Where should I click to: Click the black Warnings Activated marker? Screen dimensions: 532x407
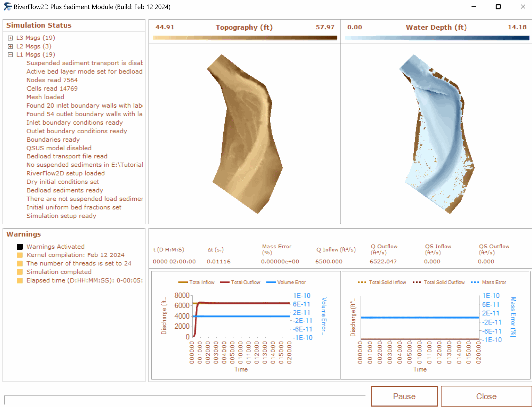click(x=20, y=247)
